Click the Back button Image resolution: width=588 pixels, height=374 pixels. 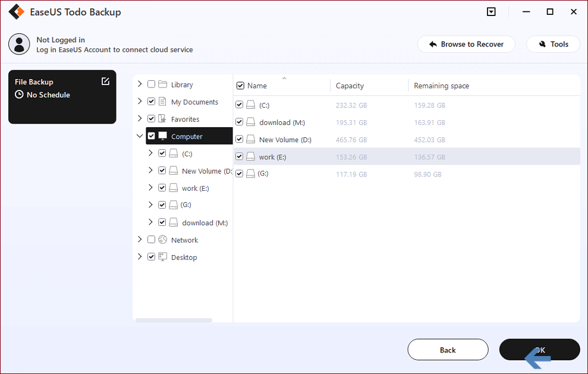click(x=448, y=350)
